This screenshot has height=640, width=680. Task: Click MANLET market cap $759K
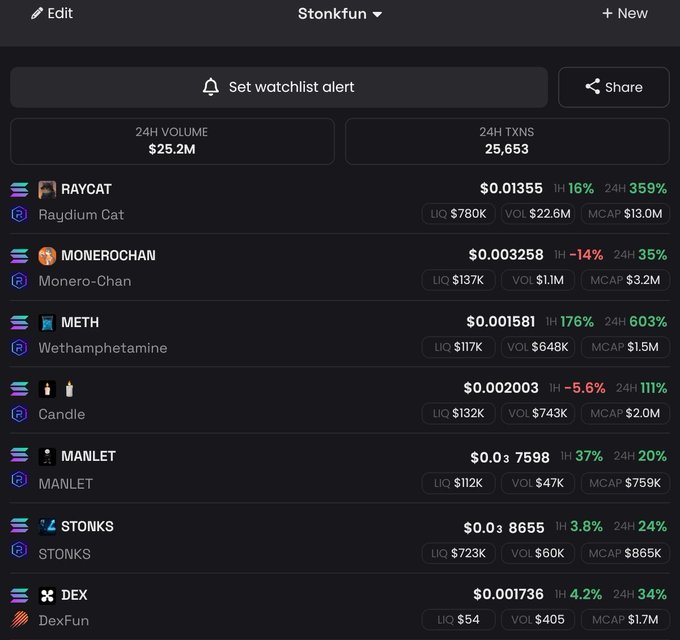(x=625, y=483)
